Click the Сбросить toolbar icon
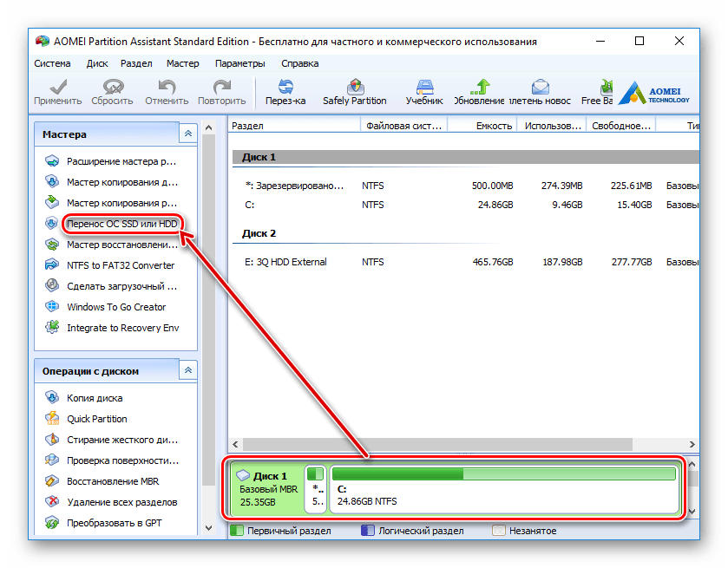This screenshot has height=568, width=728. click(x=113, y=87)
